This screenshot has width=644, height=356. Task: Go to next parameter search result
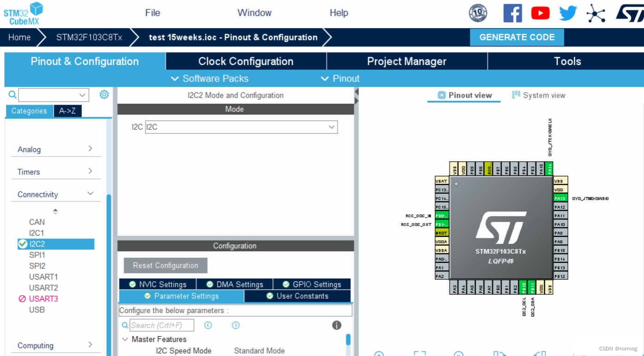(x=236, y=325)
